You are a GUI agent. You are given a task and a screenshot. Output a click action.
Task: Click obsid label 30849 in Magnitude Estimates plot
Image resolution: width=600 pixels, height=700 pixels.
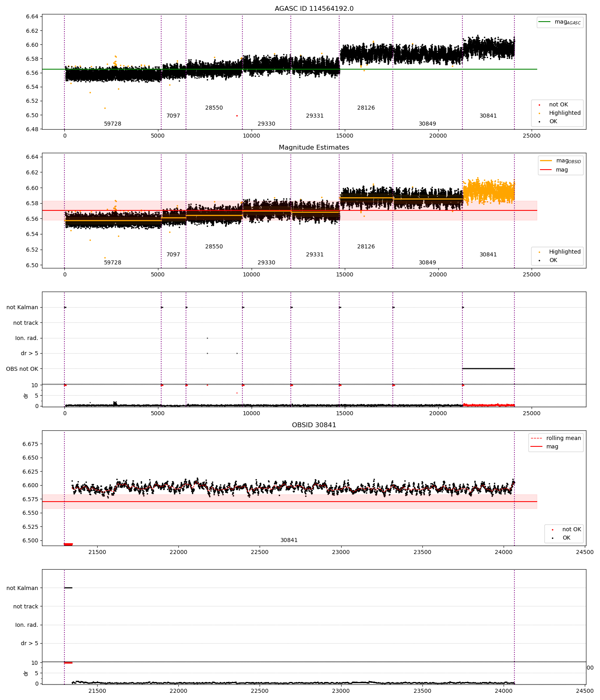point(427,263)
